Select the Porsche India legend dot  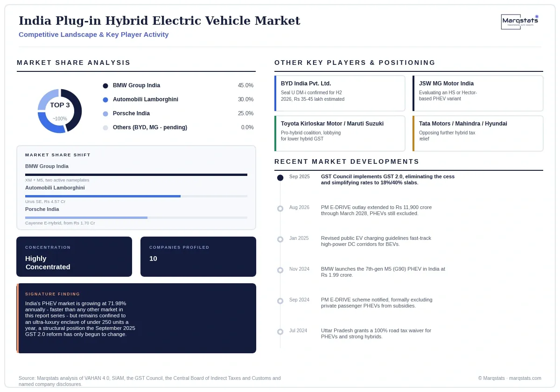[105, 113]
